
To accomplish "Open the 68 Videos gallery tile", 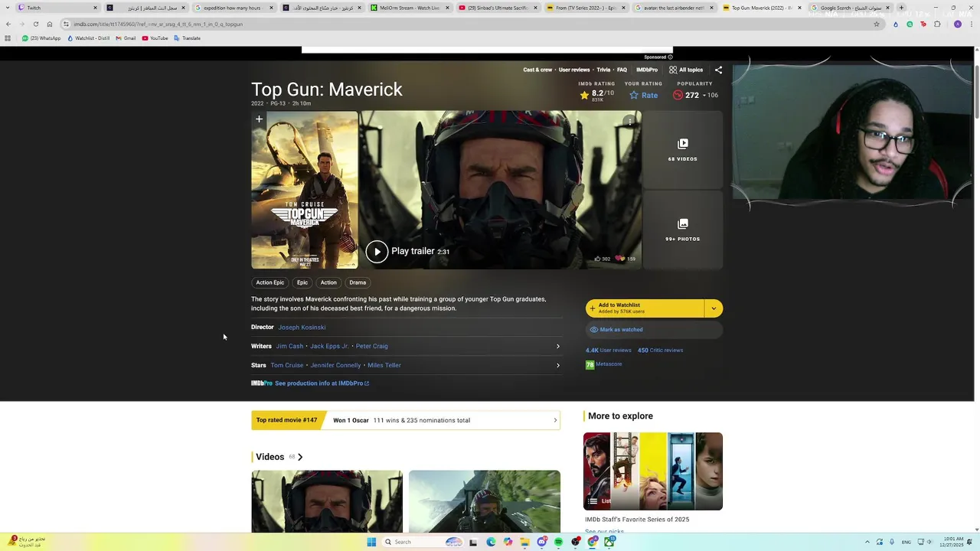I will pos(682,150).
